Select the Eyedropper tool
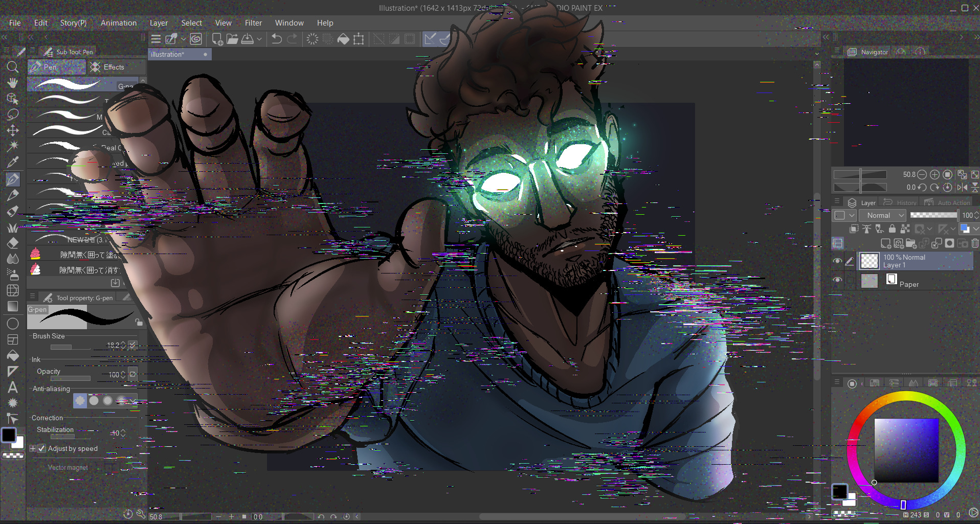The image size is (980, 524). click(x=12, y=163)
